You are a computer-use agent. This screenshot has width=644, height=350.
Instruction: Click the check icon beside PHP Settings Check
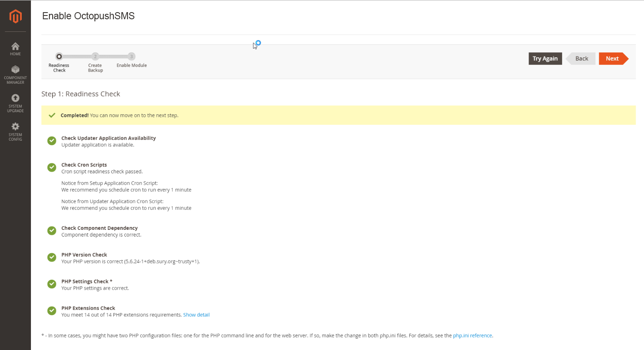[52, 284]
